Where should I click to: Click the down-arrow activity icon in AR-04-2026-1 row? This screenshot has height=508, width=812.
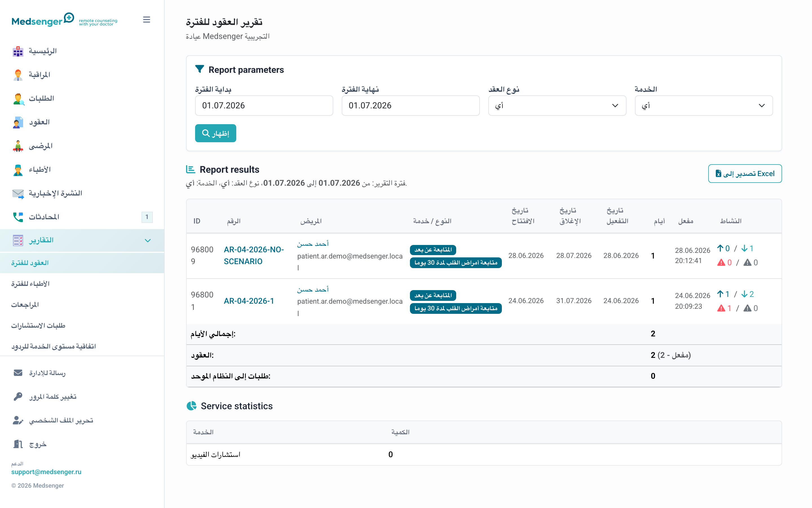coord(744,294)
